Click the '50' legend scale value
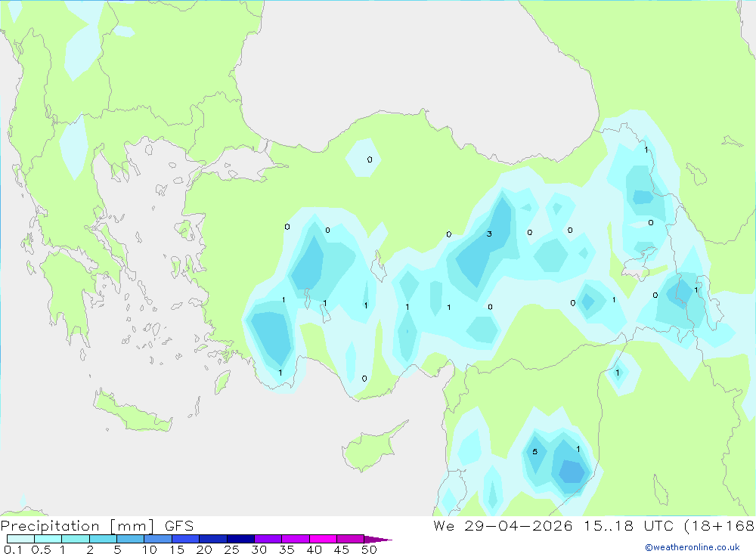The width and height of the screenshot is (756, 554). point(369,549)
